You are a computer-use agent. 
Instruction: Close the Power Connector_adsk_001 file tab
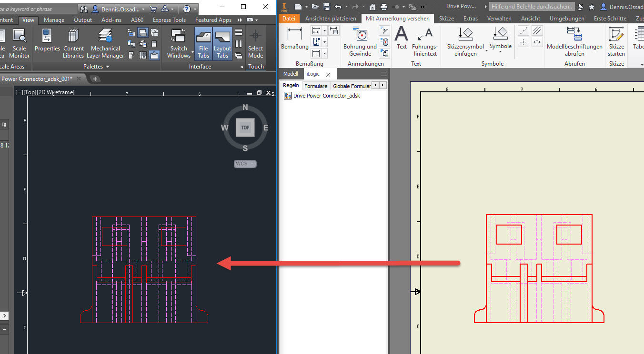[x=78, y=79]
